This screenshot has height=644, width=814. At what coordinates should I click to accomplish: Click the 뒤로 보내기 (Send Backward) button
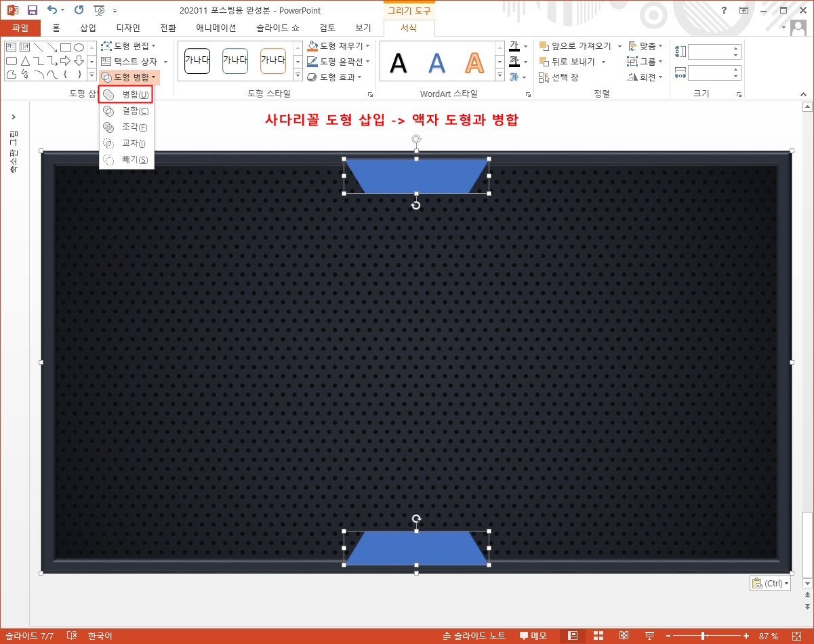(x=567, y=62)
